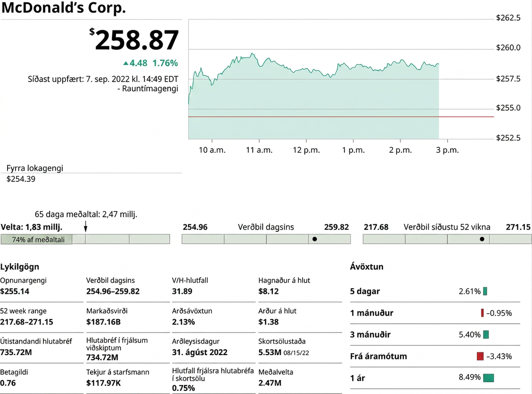The width and height of the screenshot is (532, 394).
Task: Click the 'Verðbil síðustu 52 vikna' label
Action: 447,227
